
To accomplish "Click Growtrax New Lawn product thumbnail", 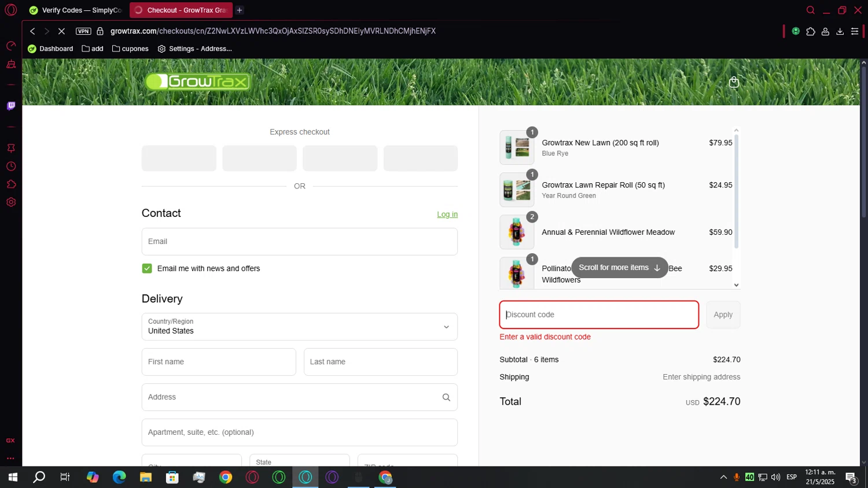I will click(517, 147).
